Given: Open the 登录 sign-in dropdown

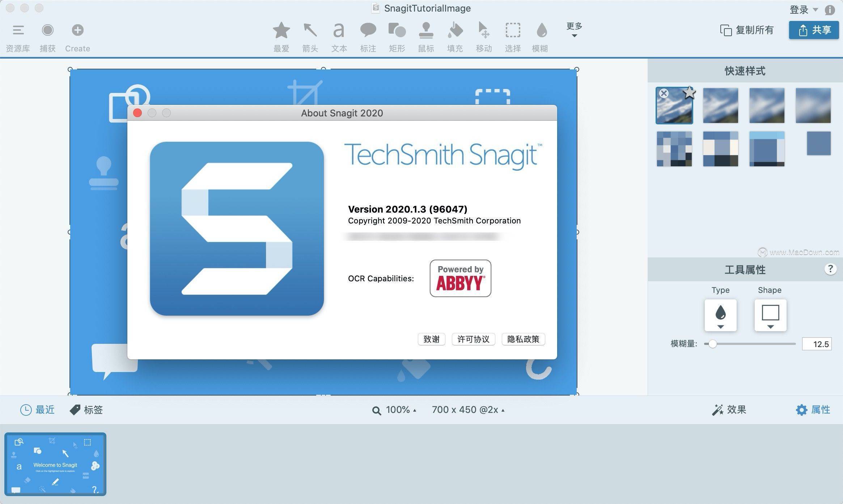Looking at the screenshot, I should 804,10.
